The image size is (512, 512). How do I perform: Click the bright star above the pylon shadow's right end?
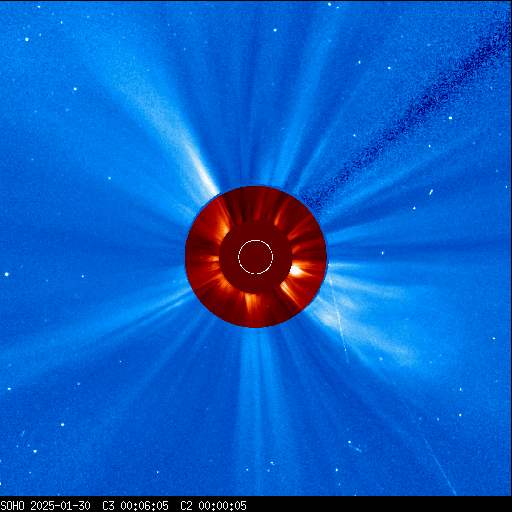pyautogui.click(x=451, y=118)
